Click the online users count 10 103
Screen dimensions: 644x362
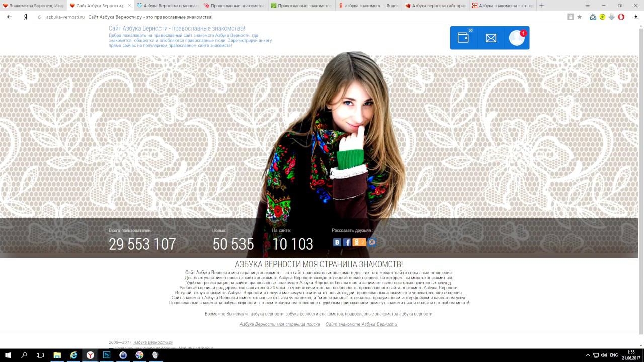click(x=293, y=244)
